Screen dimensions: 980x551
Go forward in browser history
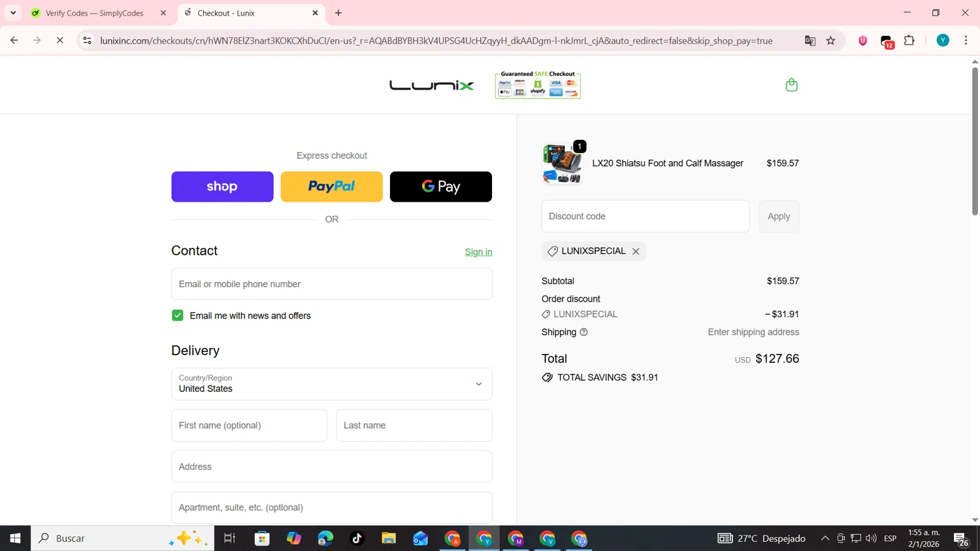[37, 40]
